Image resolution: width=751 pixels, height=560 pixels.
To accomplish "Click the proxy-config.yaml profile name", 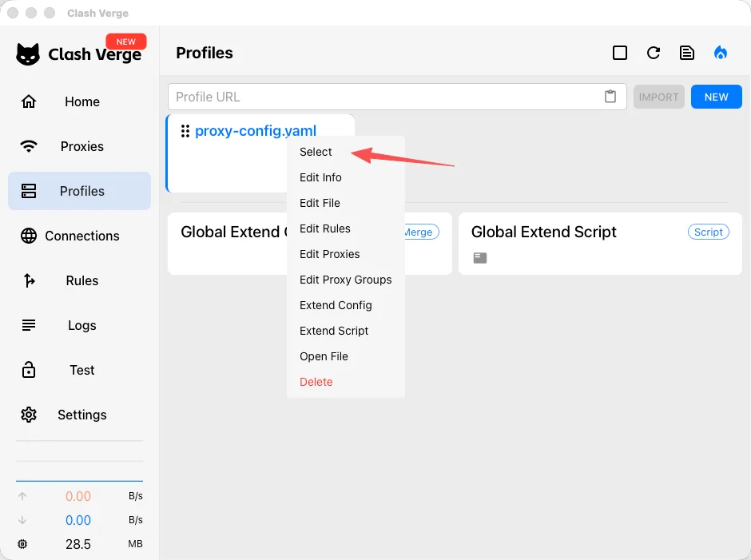I will [x=256, y=131].
